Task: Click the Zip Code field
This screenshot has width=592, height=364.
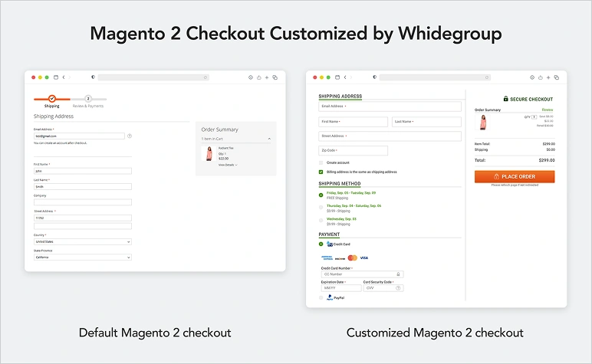Action: pos(353,150)
